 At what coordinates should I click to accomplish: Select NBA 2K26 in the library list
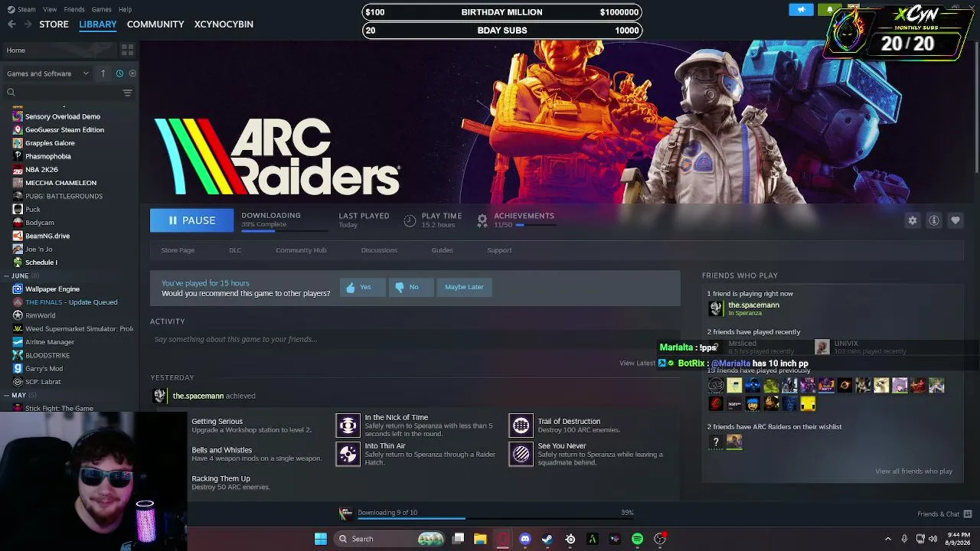coord(41,170)
